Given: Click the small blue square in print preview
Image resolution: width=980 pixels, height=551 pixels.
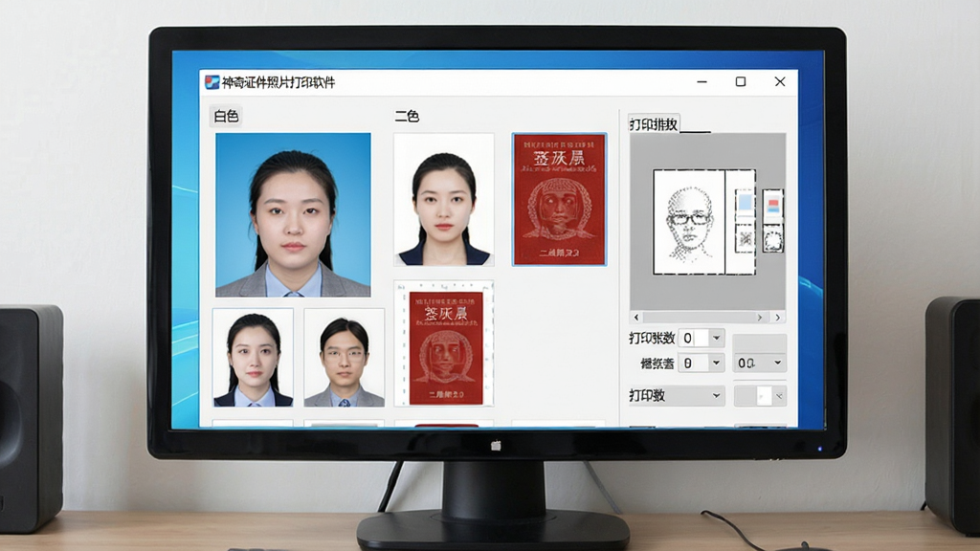Looking at the screenshot, I should (745, 203).
